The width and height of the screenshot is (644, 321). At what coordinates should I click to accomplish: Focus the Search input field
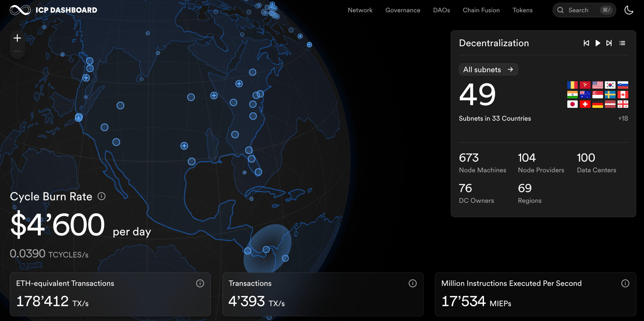[x=584, y=10]
